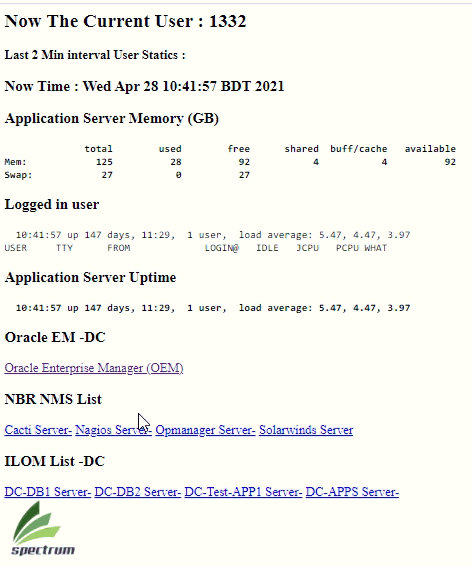This screenshot has width=472, height=566.
Task: Click the Mem total value 125
Action: (104, 162)
